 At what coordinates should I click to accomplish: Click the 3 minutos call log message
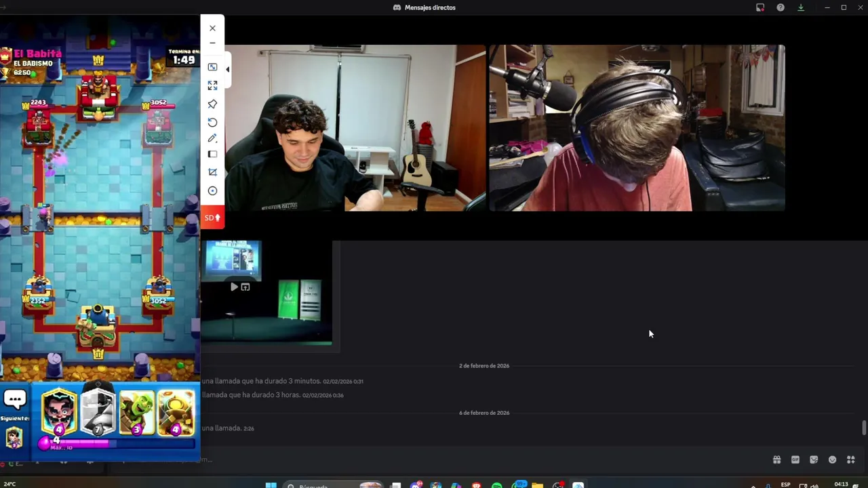click(x=282, y=381)
